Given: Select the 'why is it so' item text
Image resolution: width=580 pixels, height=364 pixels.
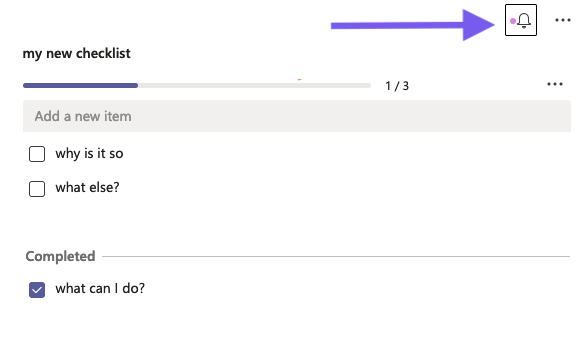Looking at the screenshot, I should coord(89,154).
